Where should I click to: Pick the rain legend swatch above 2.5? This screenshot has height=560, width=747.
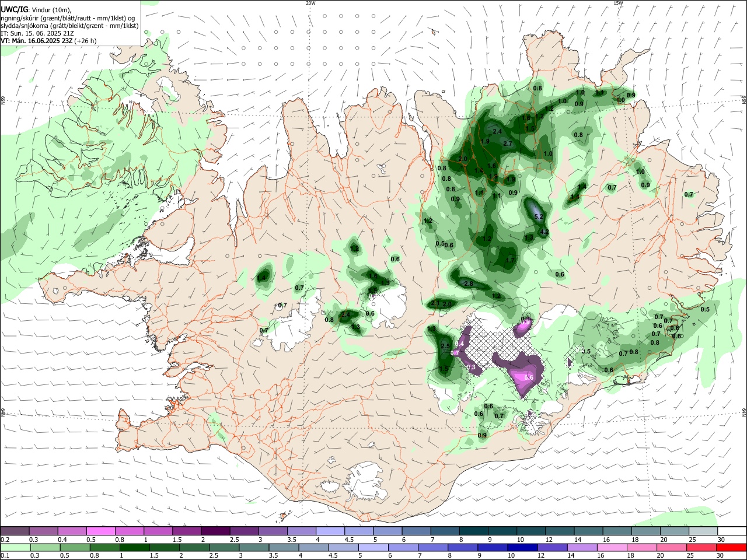[224, 547]
